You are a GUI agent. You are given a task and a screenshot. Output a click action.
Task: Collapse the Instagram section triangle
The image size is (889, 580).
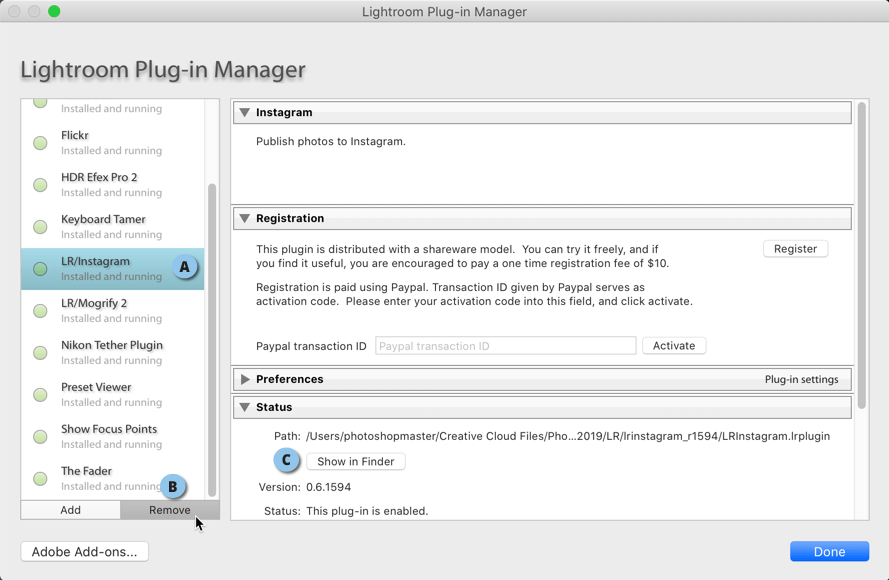244,112
